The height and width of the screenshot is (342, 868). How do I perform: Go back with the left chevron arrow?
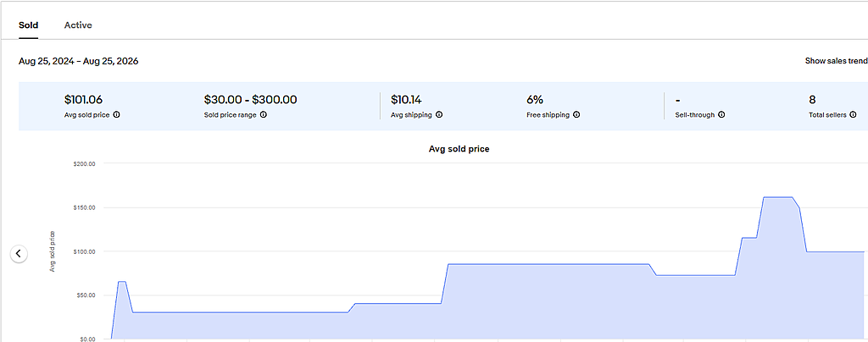[19, 254]
